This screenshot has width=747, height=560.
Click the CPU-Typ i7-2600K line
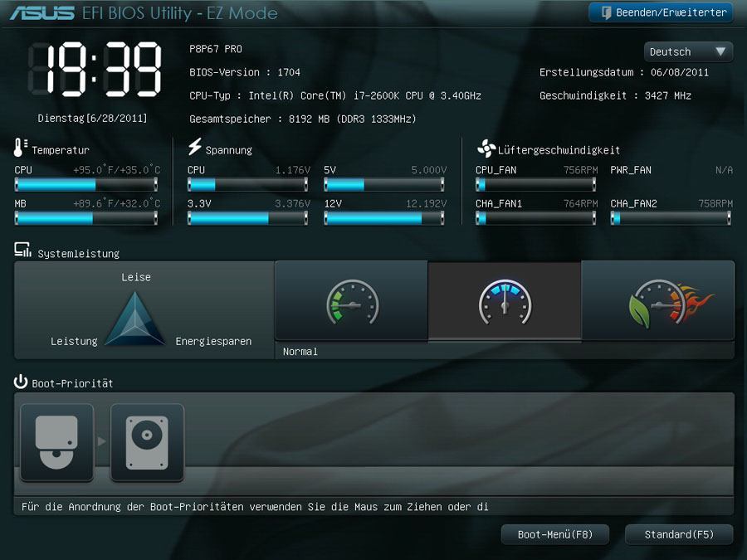[335, 95]
